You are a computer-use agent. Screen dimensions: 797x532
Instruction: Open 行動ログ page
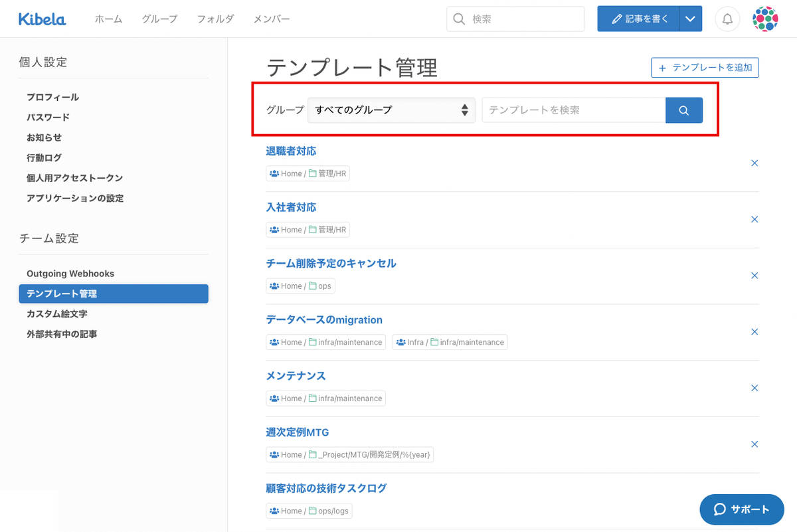click(44, 158)
